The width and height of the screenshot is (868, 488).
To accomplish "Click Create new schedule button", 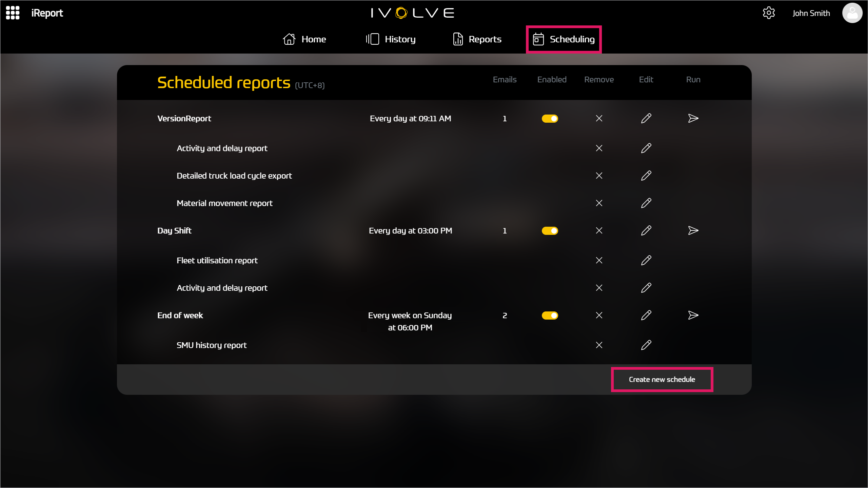I will tap(662, 380).
